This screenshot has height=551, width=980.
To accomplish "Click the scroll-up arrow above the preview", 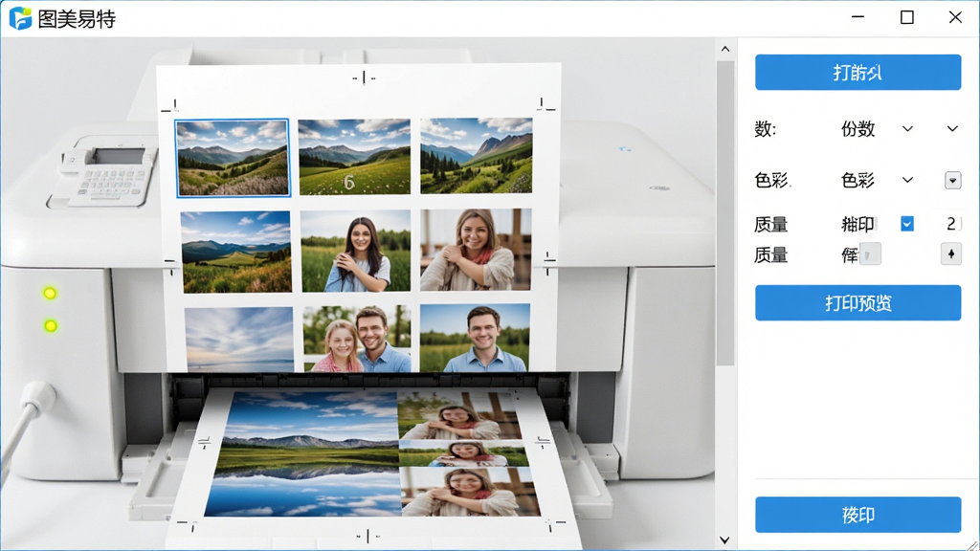I will (725, 49).
